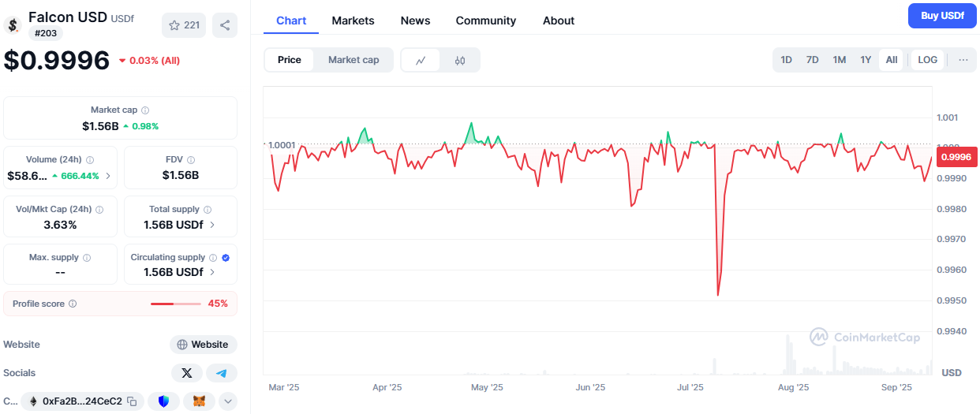The height and width of the screenshot is (414, 980).
Task: Click the blue shield wallet icon
Action: point(163,401)
